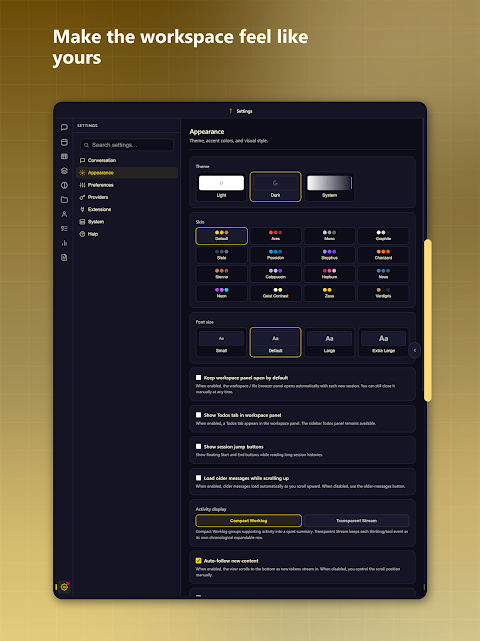Enable Load older messages while scrolling up

pyautogui.click(x=198, y=477)
